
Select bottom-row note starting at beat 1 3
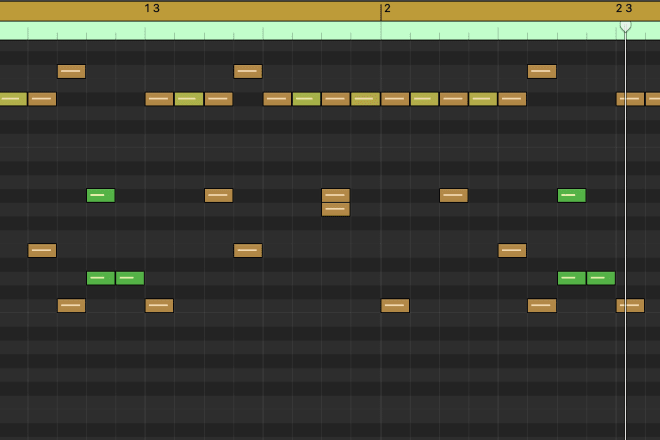click(x=159, y=306)
